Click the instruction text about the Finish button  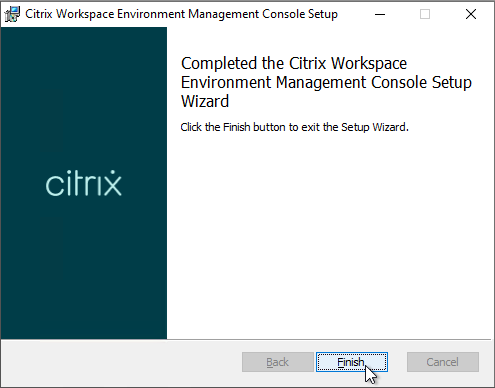[294, 127]
